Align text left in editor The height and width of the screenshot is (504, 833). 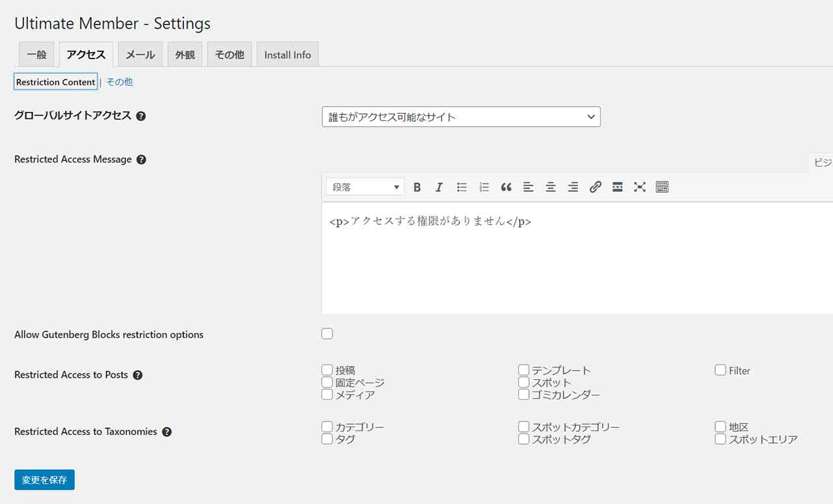point(528,187)
